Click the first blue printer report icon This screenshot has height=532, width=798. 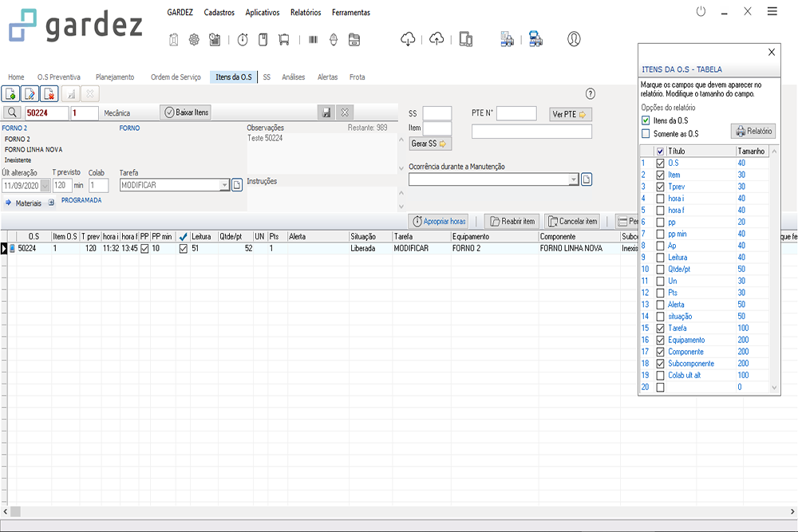pos(507,39)
